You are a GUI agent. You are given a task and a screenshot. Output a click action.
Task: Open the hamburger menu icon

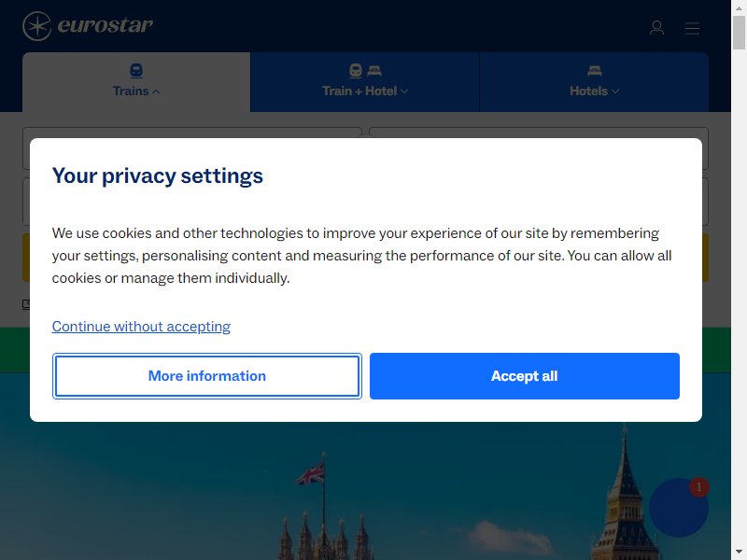pos(692,28)
